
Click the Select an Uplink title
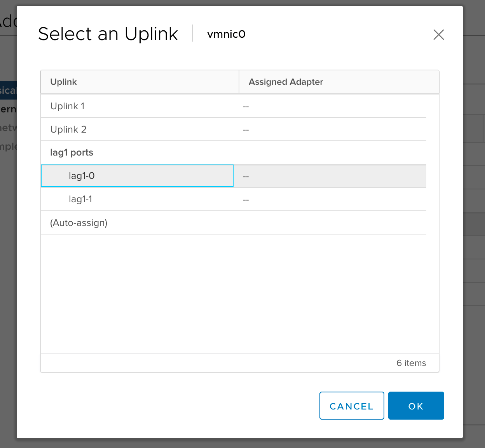(x=108, y=34)
